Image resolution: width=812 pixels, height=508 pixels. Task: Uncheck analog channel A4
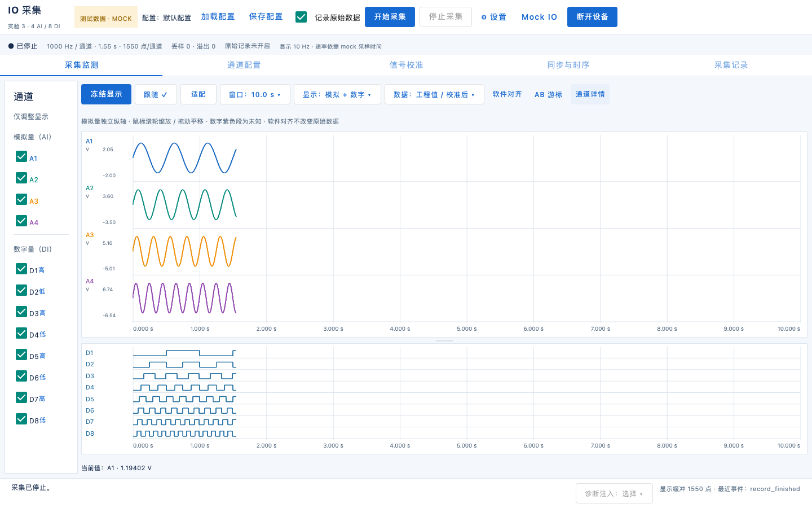21,221
